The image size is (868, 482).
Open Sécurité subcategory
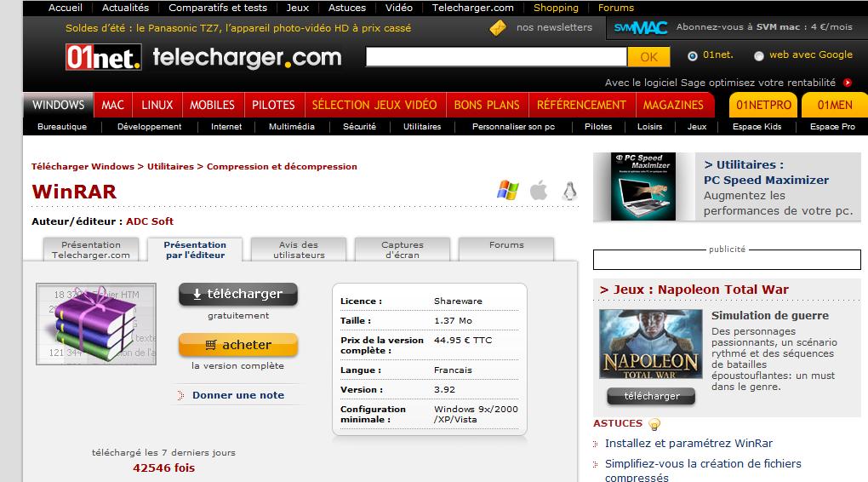tap(359, 126)
